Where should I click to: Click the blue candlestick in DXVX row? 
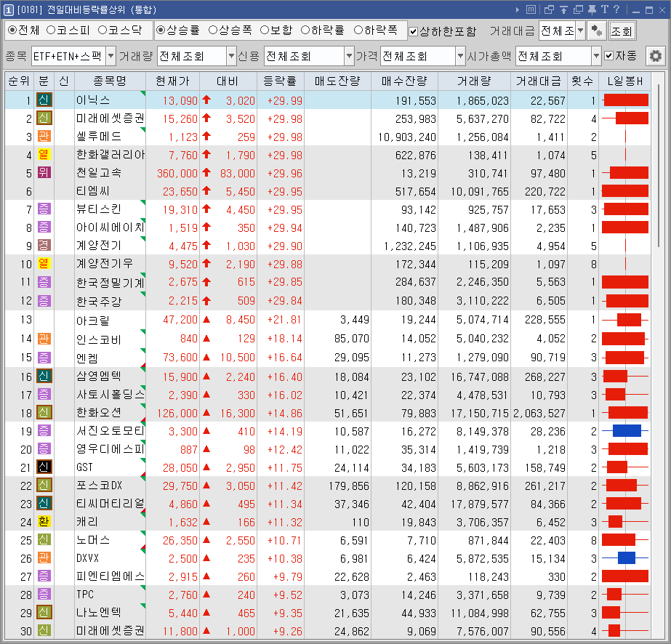coord(625,558)
